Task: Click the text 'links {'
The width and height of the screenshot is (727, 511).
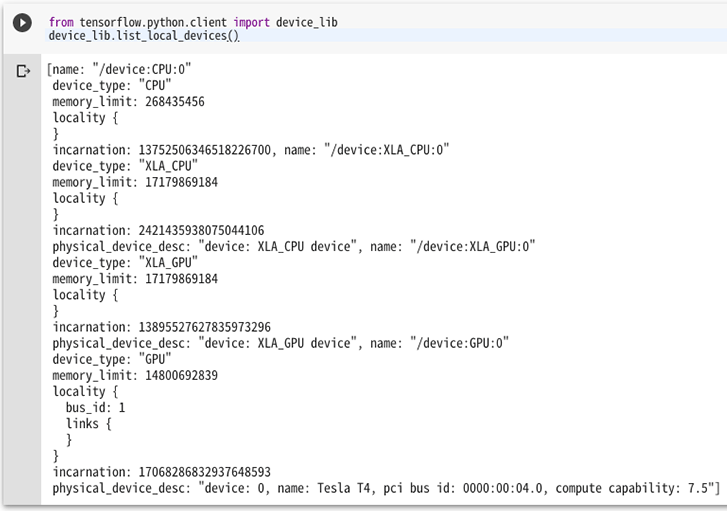Action: tap(89, 424)
